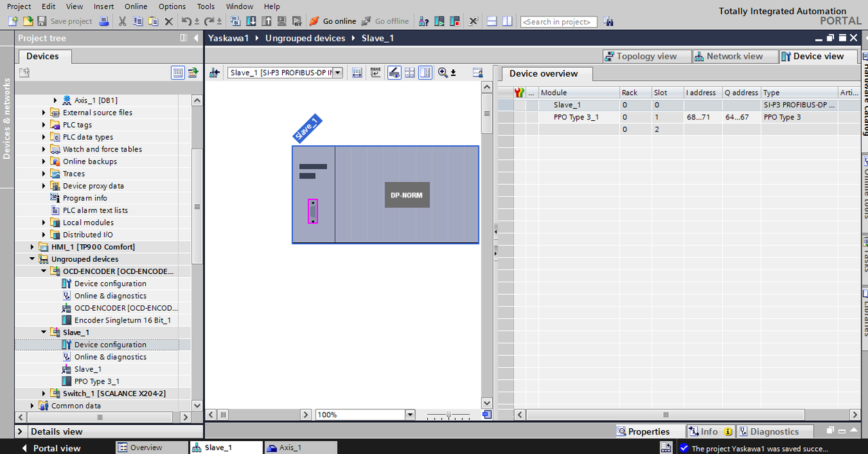Click the Compile icon in the toolbar

[x=234, y=21]
